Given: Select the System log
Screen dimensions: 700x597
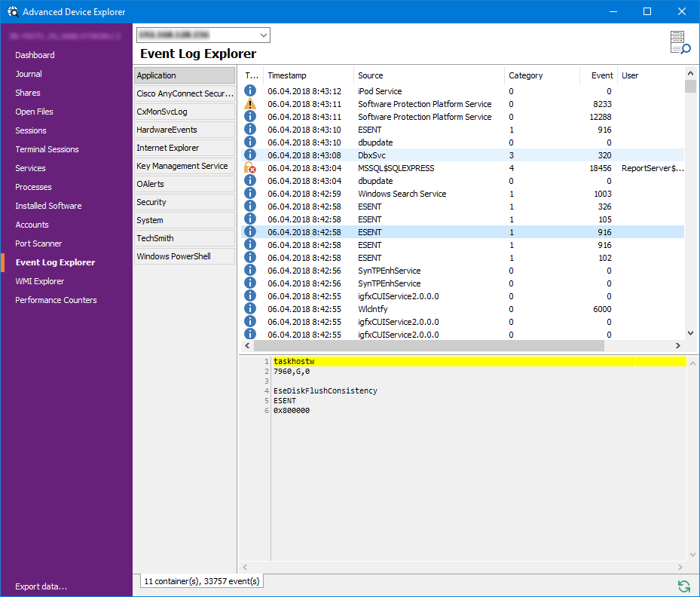Looking at the screenshot, I should [x=185, y=220].
